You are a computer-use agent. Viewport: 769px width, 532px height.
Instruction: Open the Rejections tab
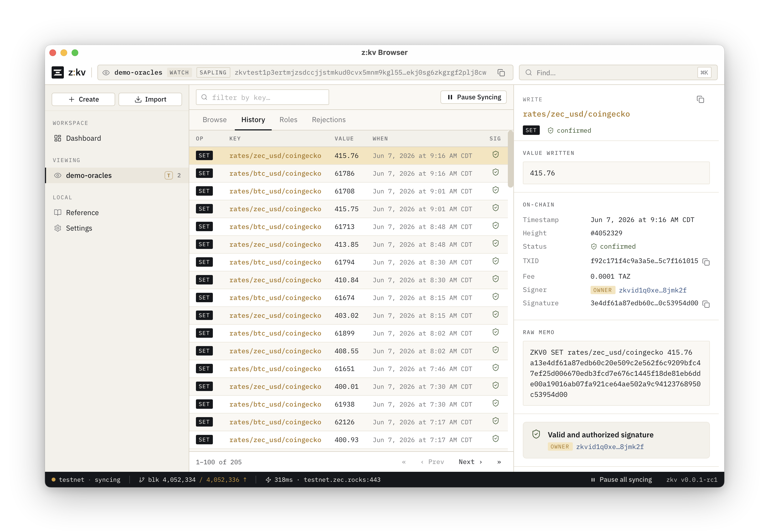click(x=329, y=120)
